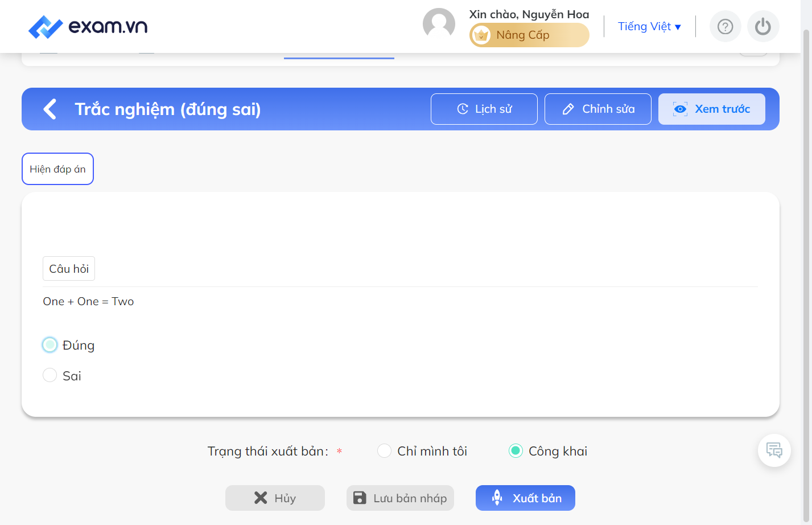Open the user avatar profile picture

tap(439, 24)
